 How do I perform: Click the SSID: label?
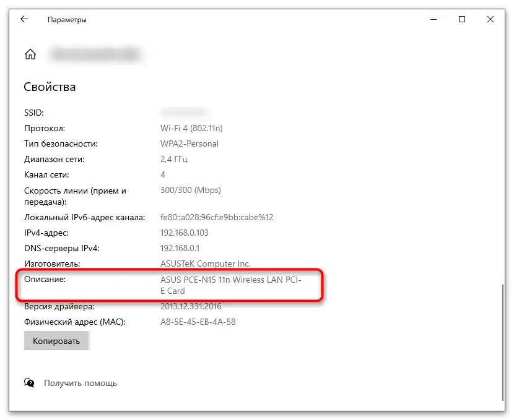coord(34,113)
